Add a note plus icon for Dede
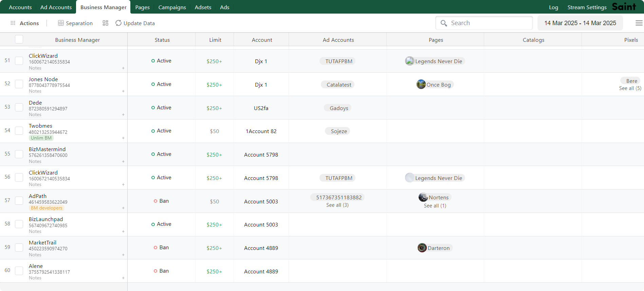The height and width of the screenshot is (291, 644). [x=123, y=115]
